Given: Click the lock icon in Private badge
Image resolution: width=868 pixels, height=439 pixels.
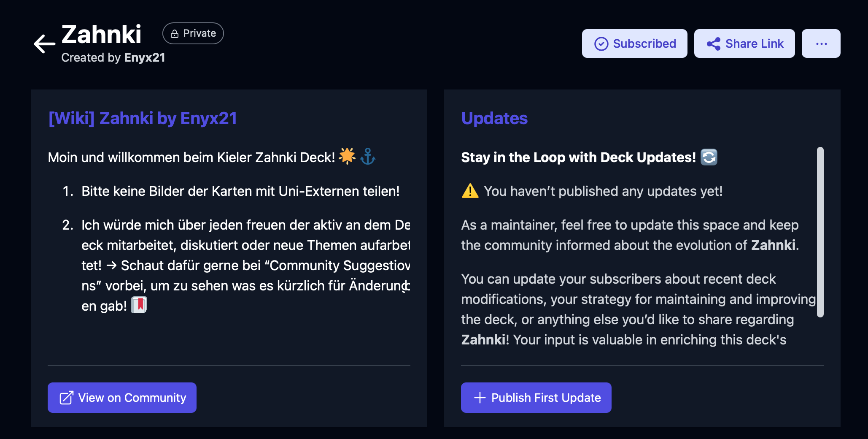Looking at the screenshot, I should click(x=175, y=34).
